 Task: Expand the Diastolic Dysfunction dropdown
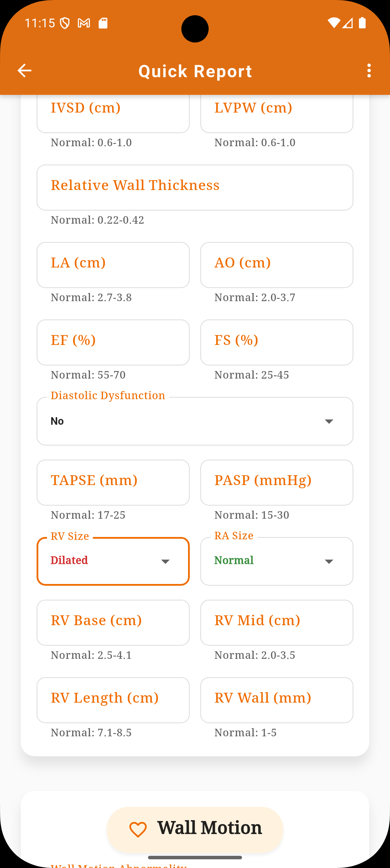click(x=195, y=421)
